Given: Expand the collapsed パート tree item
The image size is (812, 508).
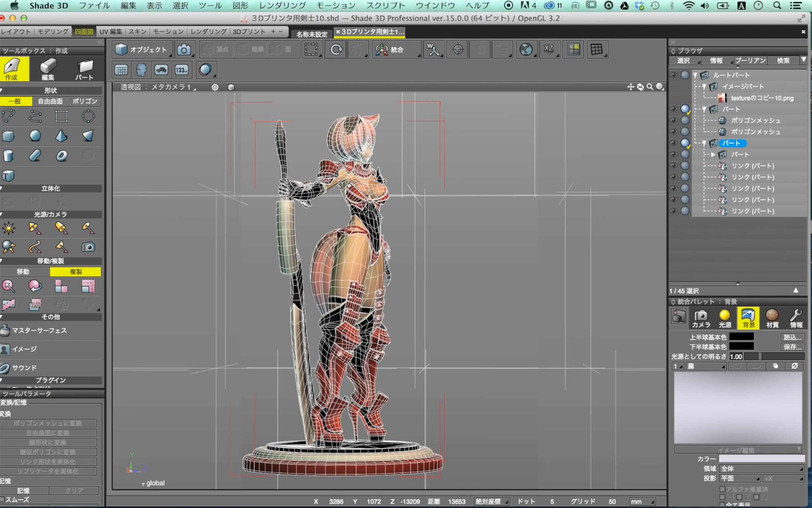Looking at the screenshot, I should click(713, 154).
